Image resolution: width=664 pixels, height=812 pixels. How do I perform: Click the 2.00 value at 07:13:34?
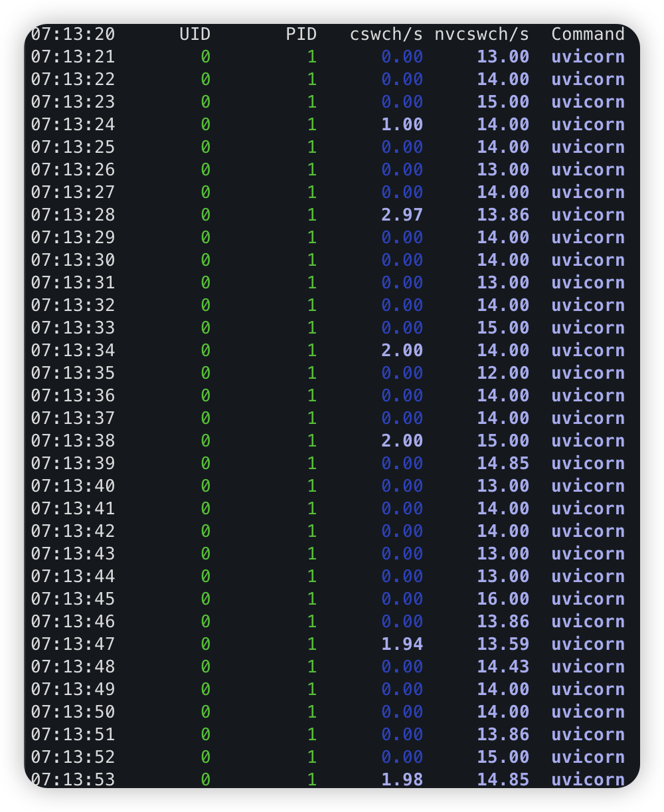coord(402,351)
